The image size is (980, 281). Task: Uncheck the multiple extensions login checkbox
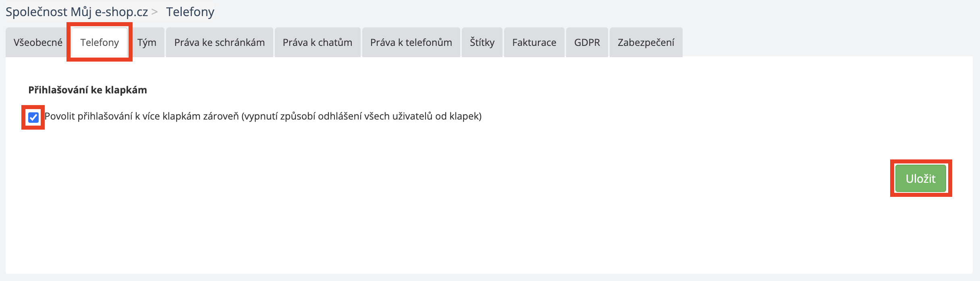[x=33, y=118]
